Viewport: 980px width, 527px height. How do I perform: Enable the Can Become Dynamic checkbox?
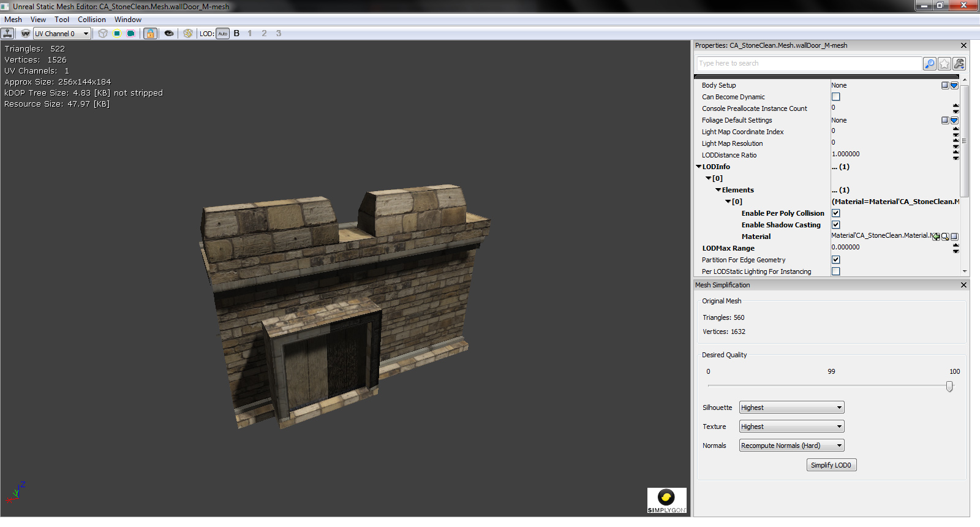coord(835,97)
